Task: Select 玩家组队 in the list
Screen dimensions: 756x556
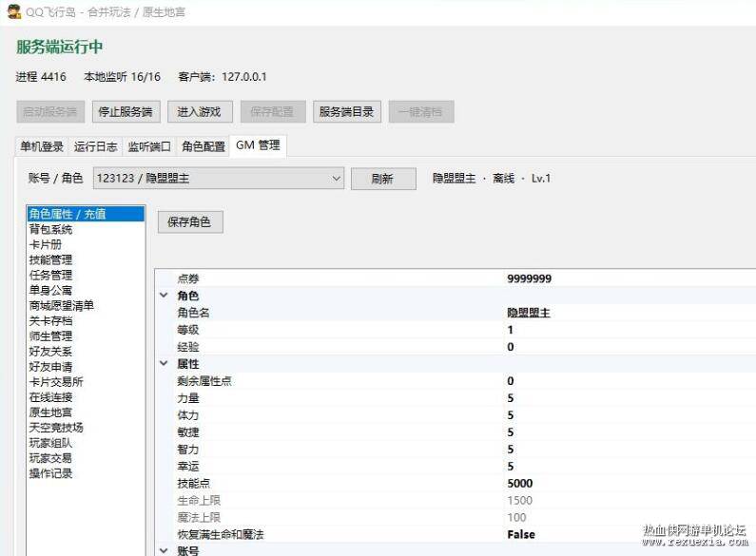Action: (86, 443)
